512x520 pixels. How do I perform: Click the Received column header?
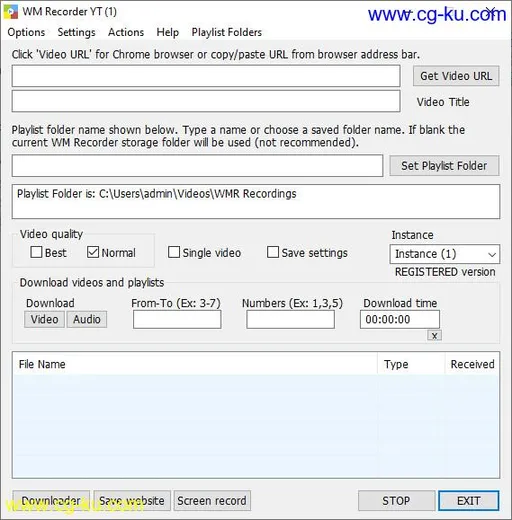click(x=472, y=364)
